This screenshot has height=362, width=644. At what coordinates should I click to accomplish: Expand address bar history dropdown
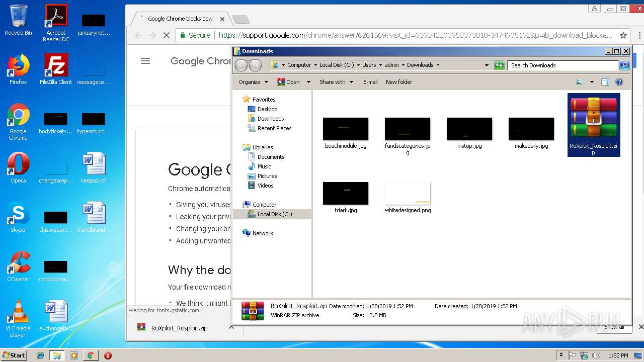[x=487, y=65]
